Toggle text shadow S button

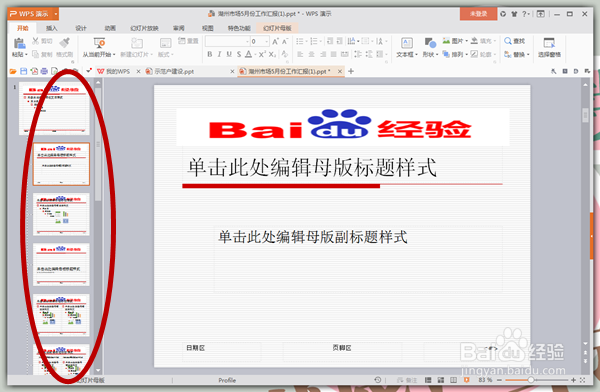click(x=239, y=54)
